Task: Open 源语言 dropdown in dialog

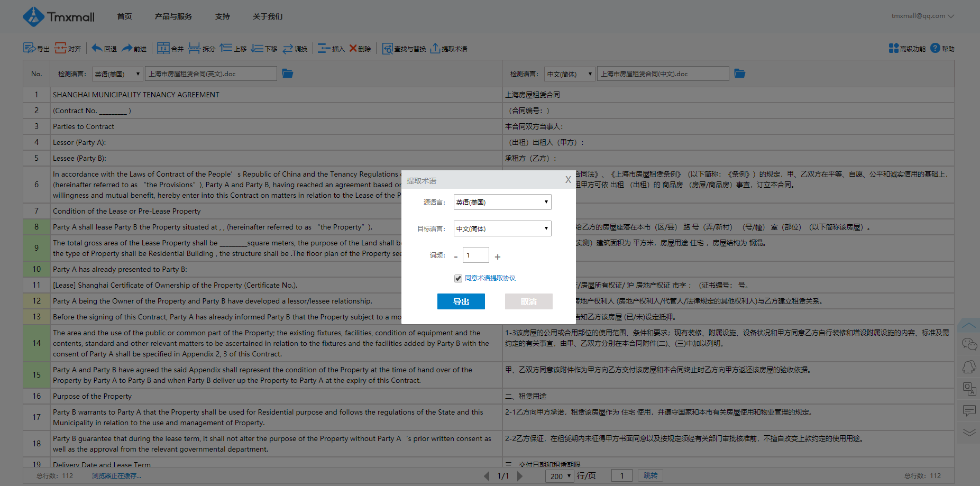Action: pos(502,202)
